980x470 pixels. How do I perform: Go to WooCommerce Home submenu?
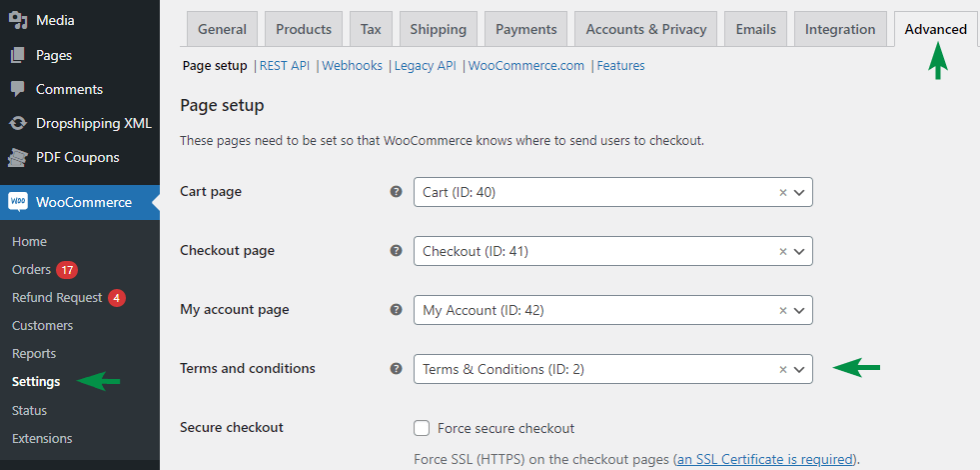pos(29,242)
